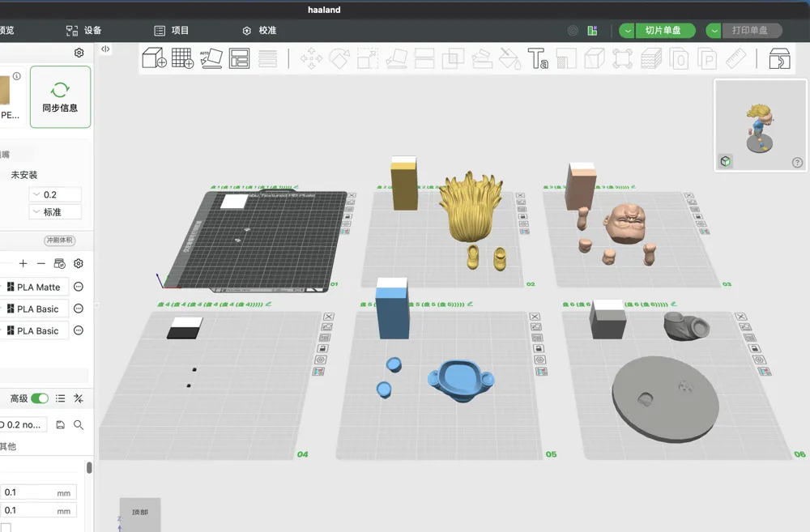Open the 标准 flow type dropdown
The image size is (810, 532).
[55, 212]
